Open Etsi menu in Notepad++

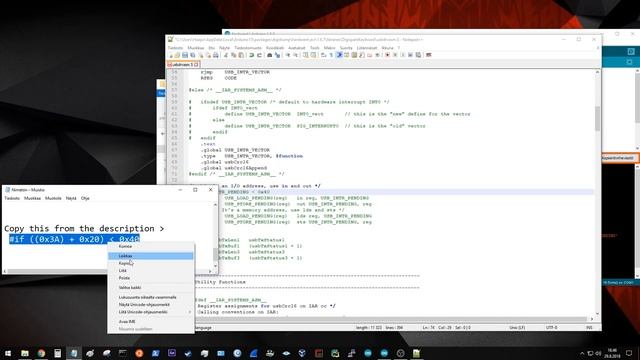click(x=211, y=48)
